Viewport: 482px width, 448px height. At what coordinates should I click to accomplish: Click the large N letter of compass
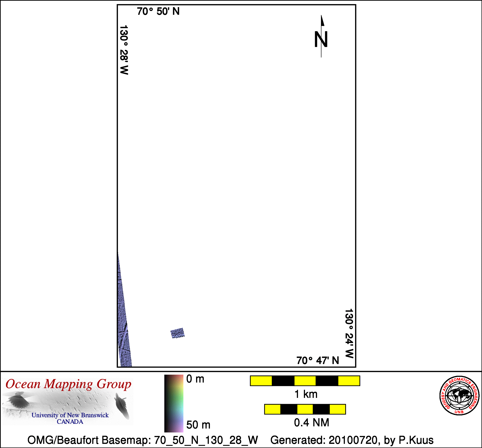pos(321,39)
